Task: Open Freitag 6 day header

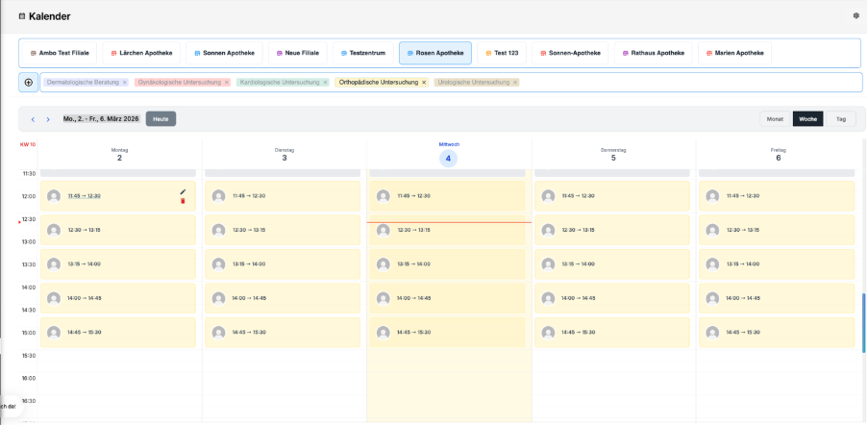Action: (779, 155)
